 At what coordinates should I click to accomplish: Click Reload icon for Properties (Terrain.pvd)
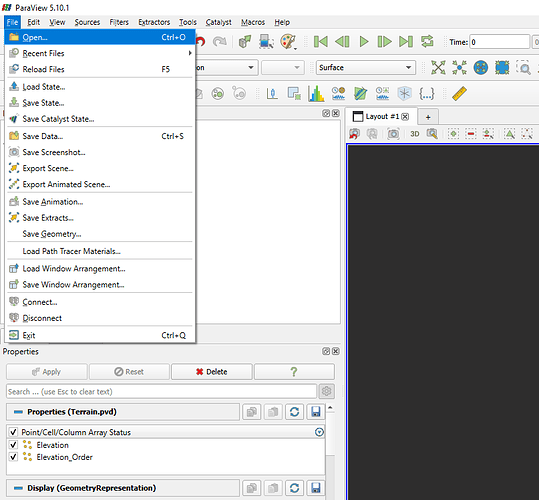tap(294, 411)
